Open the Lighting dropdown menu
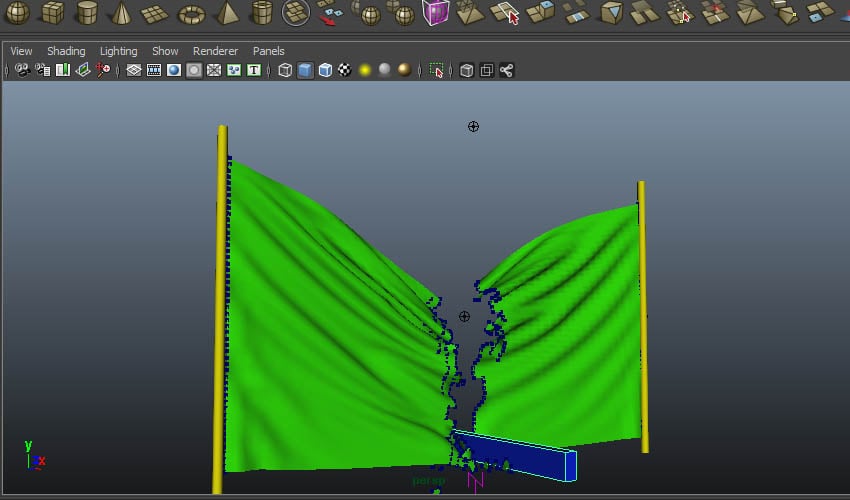 tap(119, 51)
